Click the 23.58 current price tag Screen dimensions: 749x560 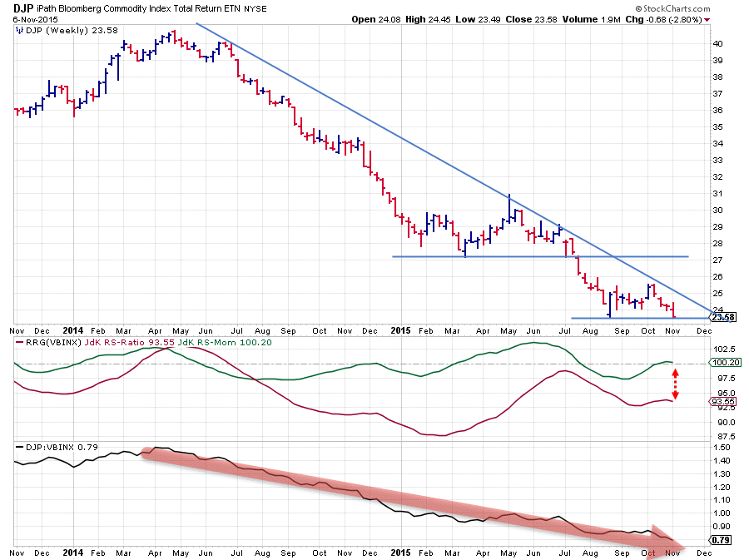[x=721, y=317]
